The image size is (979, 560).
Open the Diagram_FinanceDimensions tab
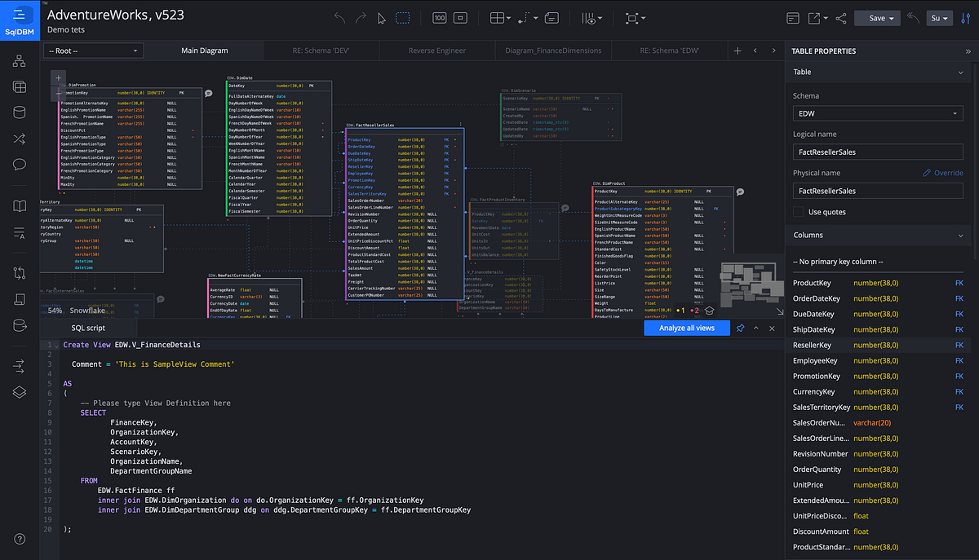pos(553,51)
